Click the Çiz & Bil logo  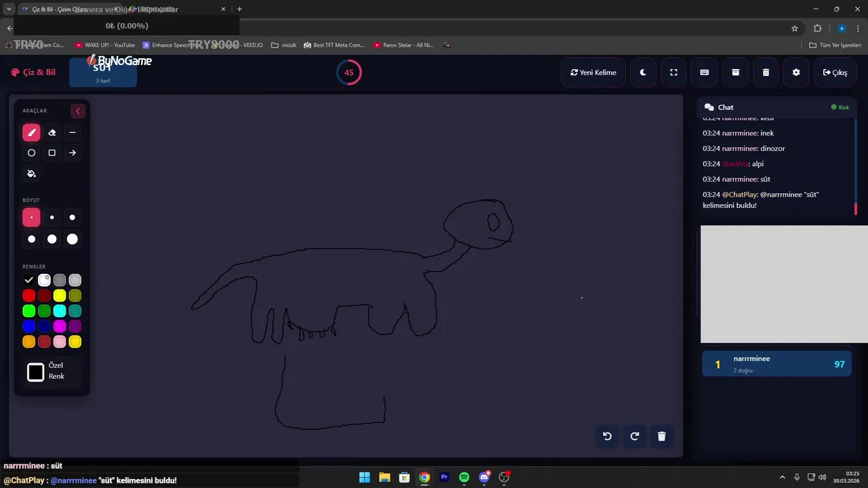coord(33,73)
